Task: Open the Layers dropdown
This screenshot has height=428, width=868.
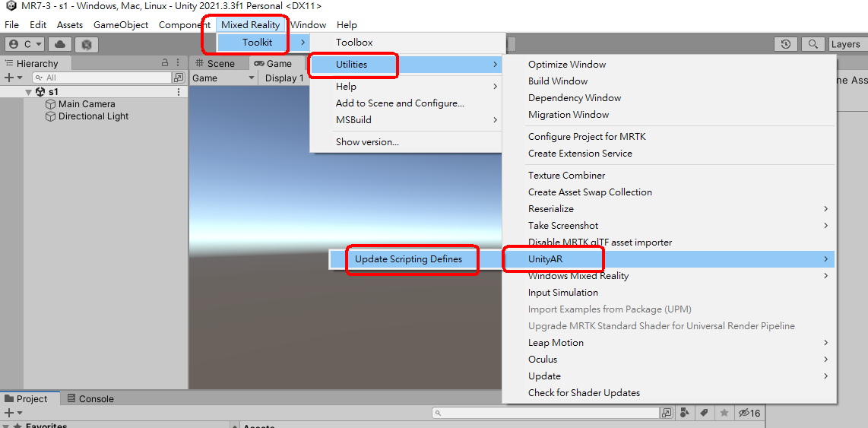Action: click(x=847, y=44)
